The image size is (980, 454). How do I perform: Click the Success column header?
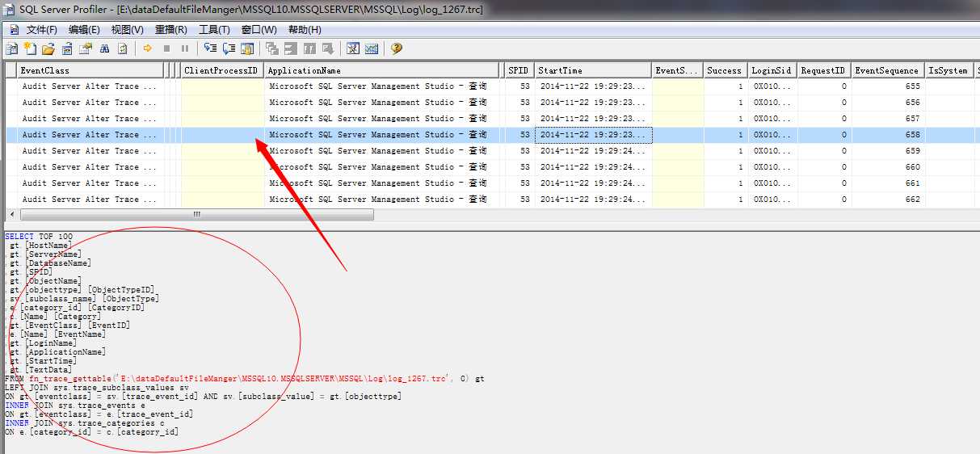tap(725, 70)
